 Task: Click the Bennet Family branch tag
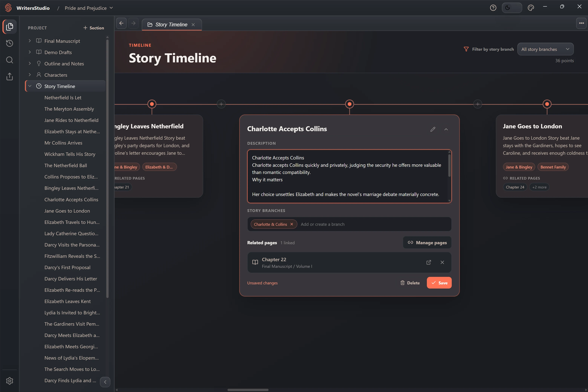[x=553, y=167]
